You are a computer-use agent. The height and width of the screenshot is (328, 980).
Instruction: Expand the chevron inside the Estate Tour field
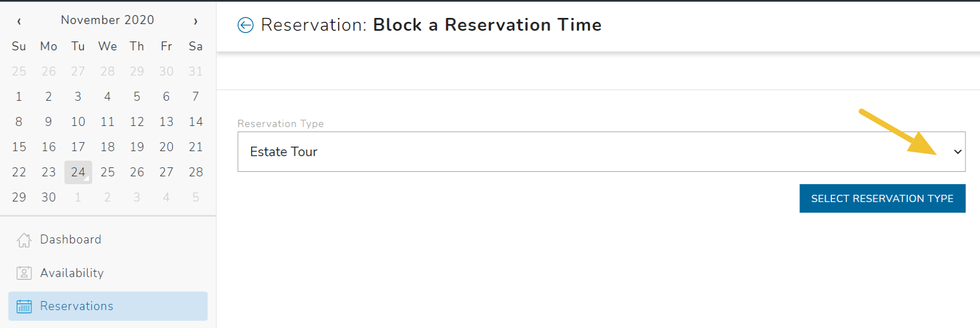(x=957, y=151)
